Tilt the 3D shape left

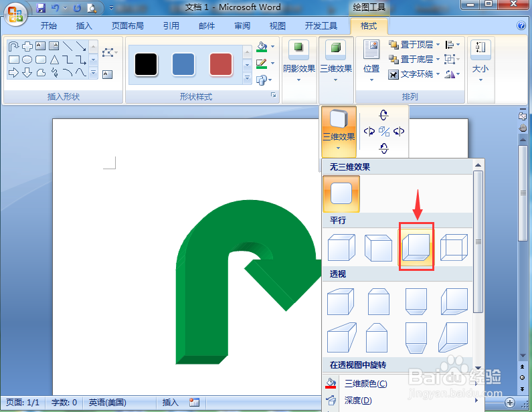click(x=369, y=131)
